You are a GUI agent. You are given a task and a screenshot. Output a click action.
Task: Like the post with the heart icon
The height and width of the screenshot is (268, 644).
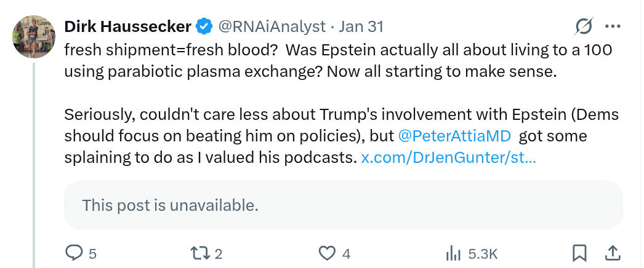tap(327, 253)
